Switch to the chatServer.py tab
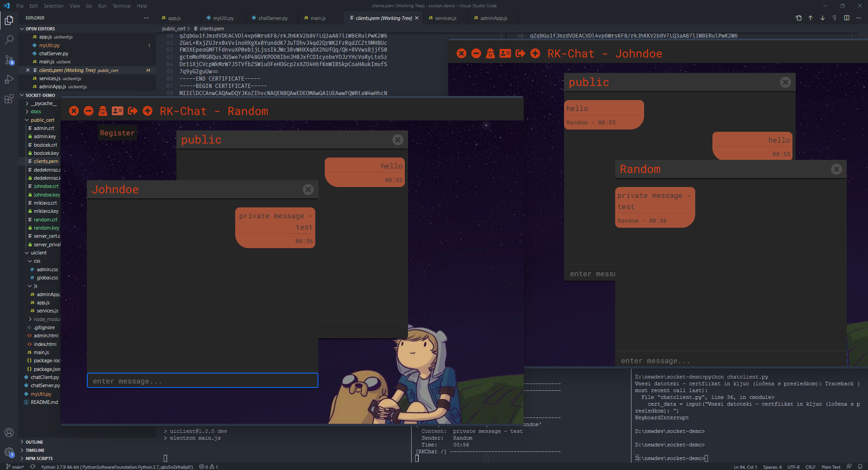Screen dimensions: 868x470 (273, 18)
